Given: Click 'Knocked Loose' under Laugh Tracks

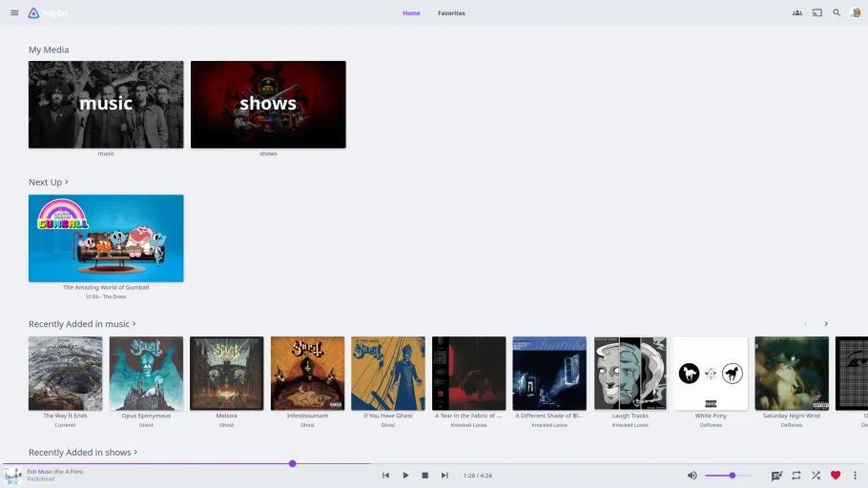Looking at the screenshot, I should 630,425.
